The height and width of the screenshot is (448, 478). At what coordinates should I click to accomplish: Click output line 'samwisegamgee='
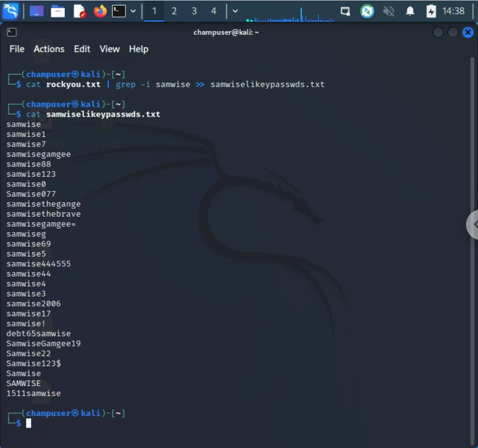41,224
